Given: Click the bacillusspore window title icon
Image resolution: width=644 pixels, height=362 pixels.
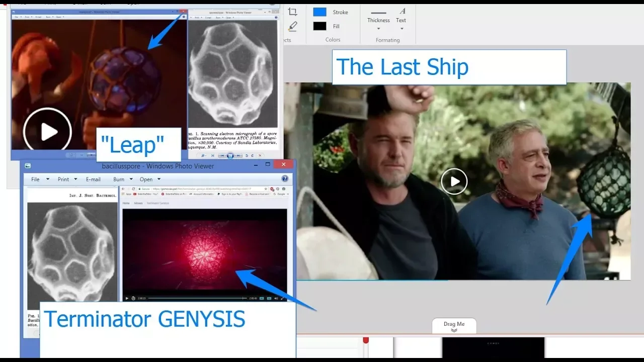Looking at the screenshot, I should tap(28, 166).
